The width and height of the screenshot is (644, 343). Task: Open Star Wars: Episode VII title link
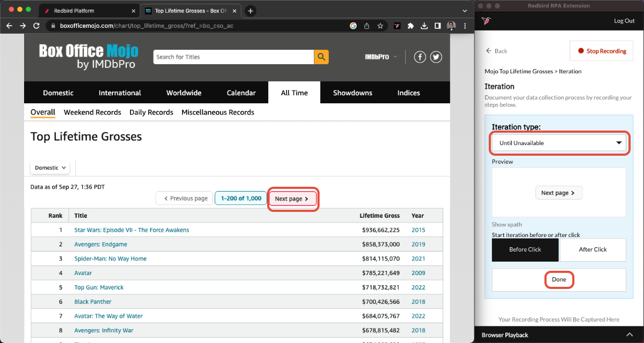[132, 230]
